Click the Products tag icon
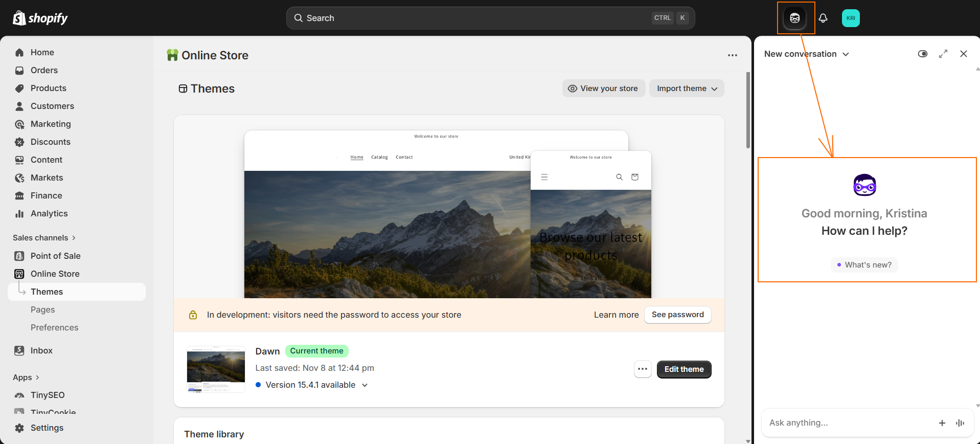The image size is (980, 444). pyautogui.click(x=19, y=88)
